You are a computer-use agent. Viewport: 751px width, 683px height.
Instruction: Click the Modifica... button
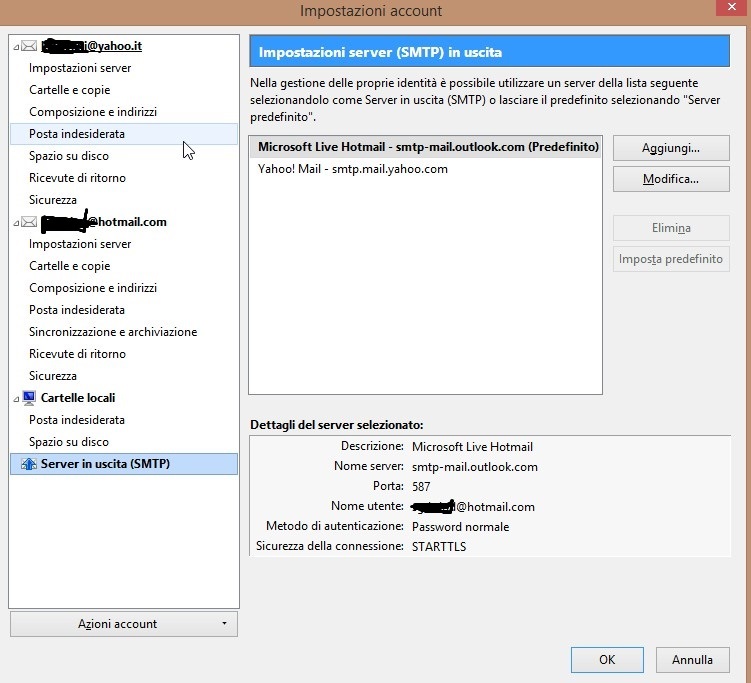671,179
